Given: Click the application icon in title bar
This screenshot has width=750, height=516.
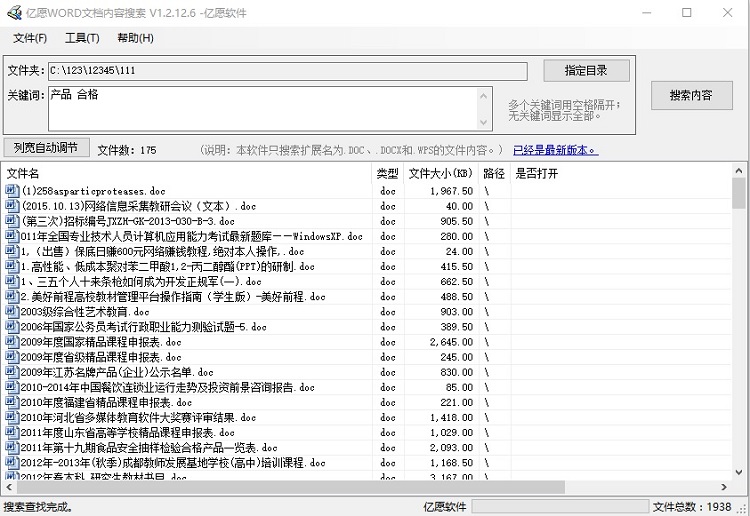Looking at the screenshot, I should [x=14, y=12].
